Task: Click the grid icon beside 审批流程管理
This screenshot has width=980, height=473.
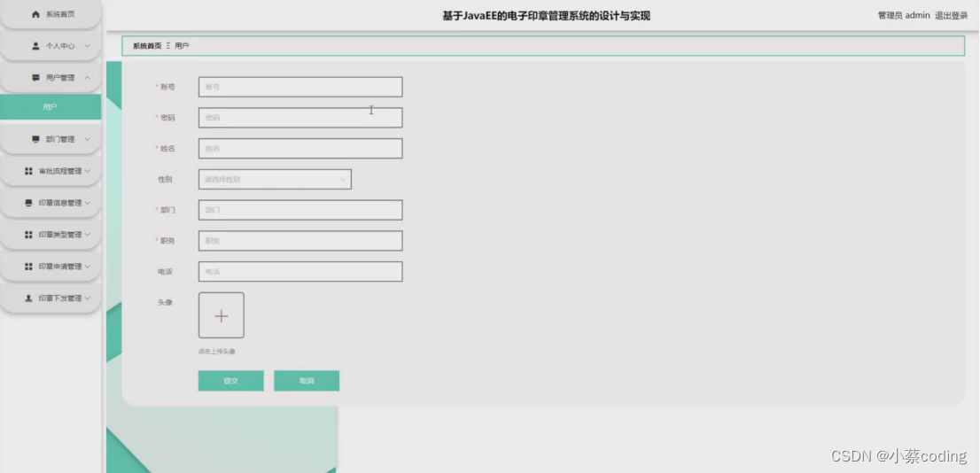Action: point(28,171)
